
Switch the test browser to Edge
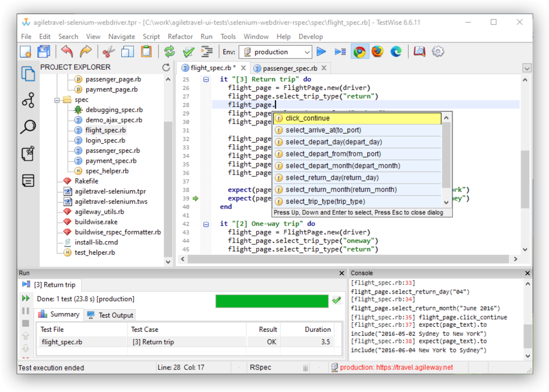coord(396,52)
